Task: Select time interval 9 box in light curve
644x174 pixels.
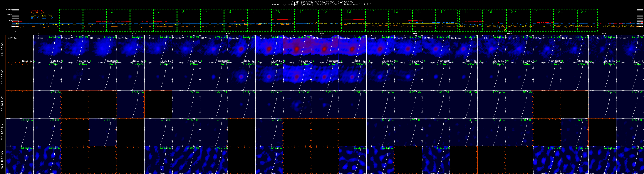Action: pyautogui.click(x=259, y=21)
